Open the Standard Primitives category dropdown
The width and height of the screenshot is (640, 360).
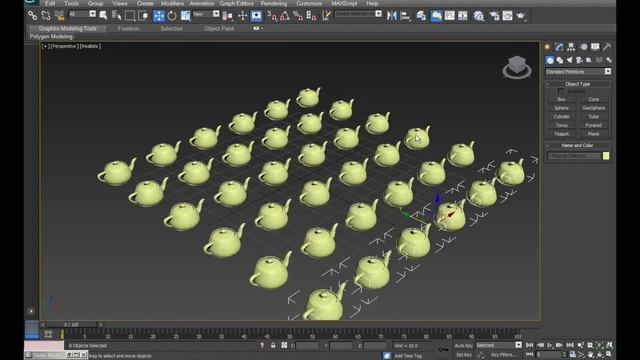(578, 71)
